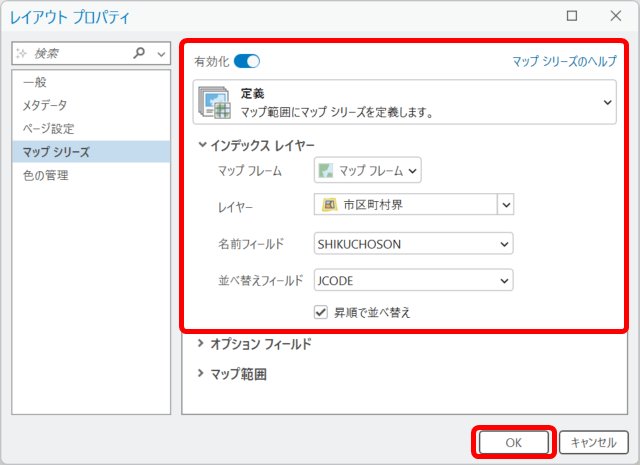The height and width of the screenshot is (465, 640).
Task: Switch to ページ設定 tab
Action: (48, 128)
